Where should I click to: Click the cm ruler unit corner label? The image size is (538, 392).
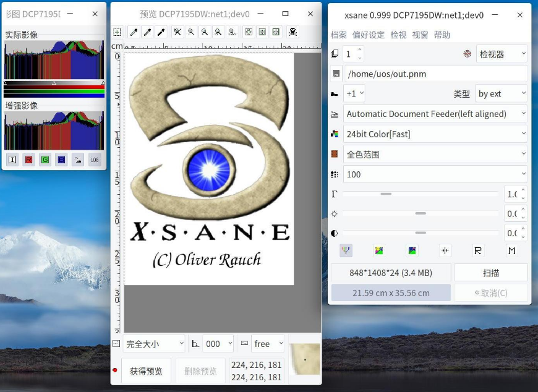(117, 46)
